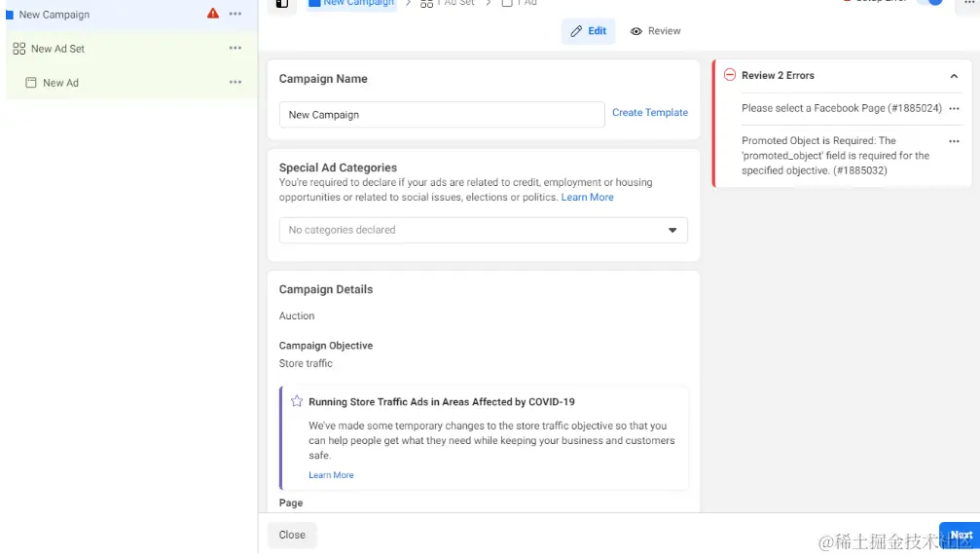Switch to the Review tab
This screenshot has height=558, width=980.
(655, 31)
